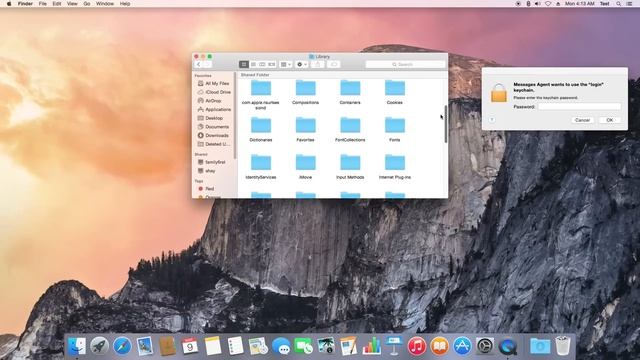Click the Finder search field
This screenshot has width=640, height=360.
pyautogui.click(x=405, y=64)
